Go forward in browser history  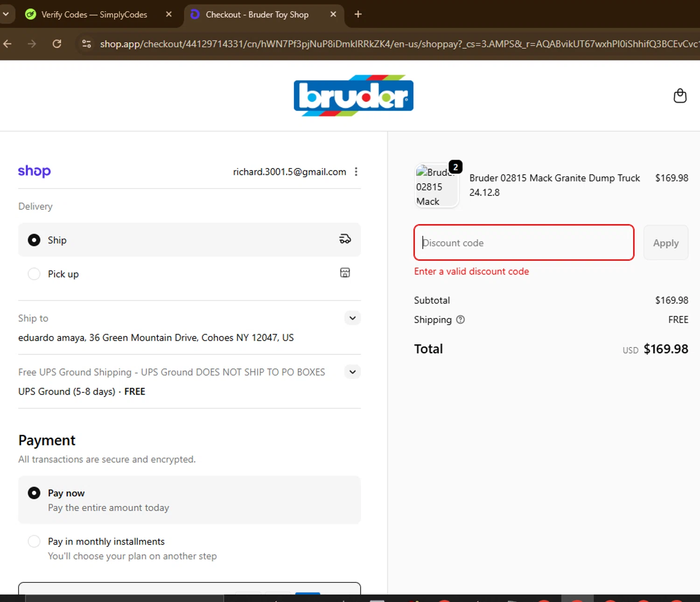(32, 44)
